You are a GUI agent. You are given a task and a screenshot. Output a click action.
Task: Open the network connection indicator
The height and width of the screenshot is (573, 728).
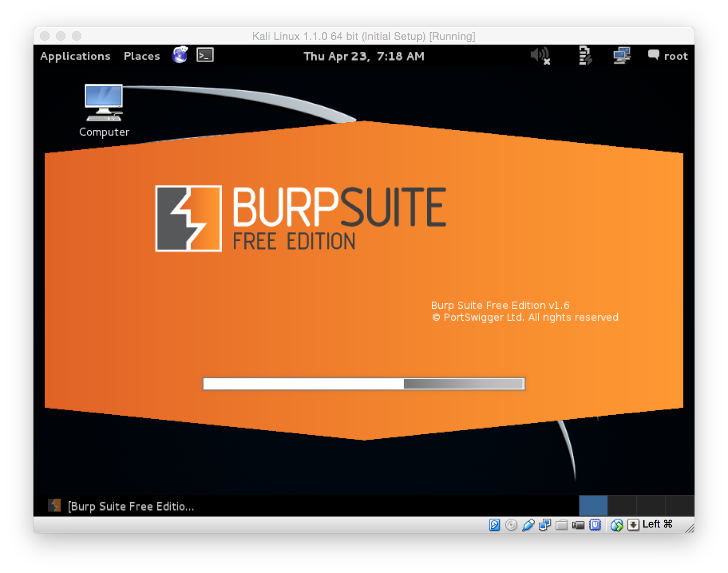621,56
